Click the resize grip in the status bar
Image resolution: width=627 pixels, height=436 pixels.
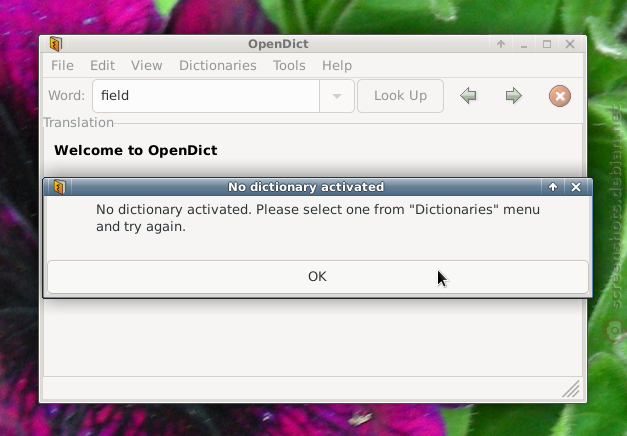571,389
